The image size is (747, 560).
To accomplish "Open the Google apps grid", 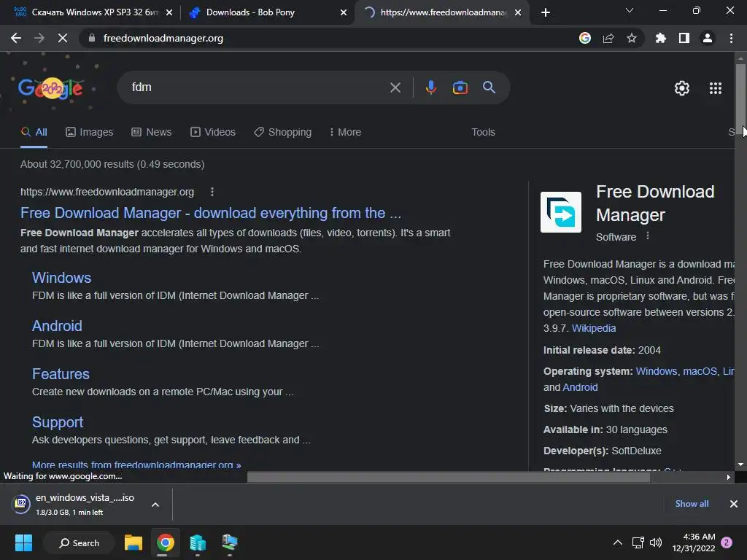I will (715, 88).
